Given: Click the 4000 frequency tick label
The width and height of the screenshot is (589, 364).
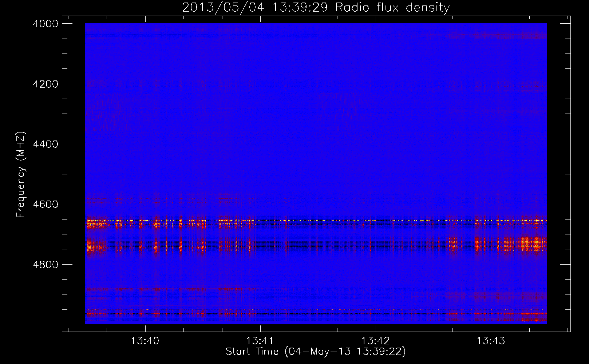Looking at the screenshot, I should [x=46, y=24].
